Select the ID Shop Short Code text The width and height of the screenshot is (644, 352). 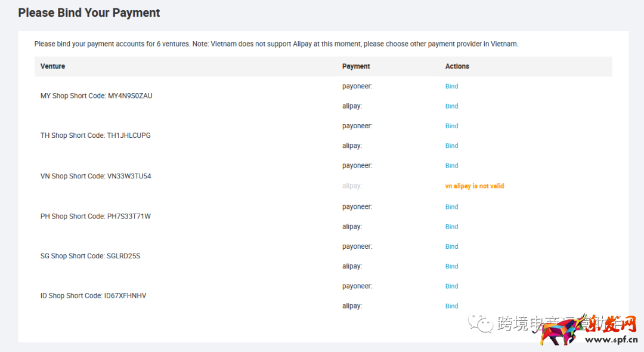(93, 296)
